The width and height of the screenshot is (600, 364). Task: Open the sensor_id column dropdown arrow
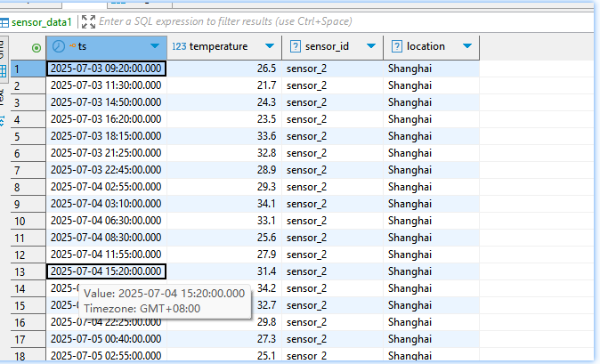click(371, 46)
